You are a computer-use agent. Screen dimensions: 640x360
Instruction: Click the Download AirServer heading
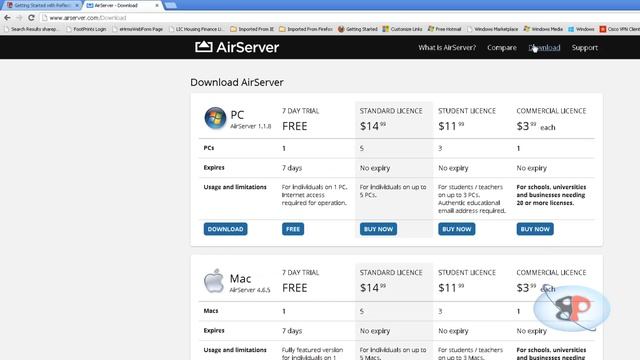click(x=237, y=82)
